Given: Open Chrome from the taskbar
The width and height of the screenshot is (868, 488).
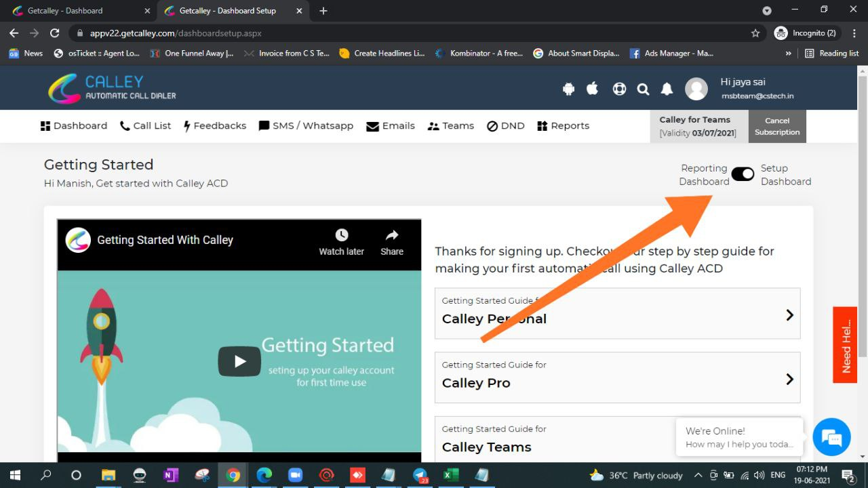Looking at the screenshot, I should click(x=233, y=475).
